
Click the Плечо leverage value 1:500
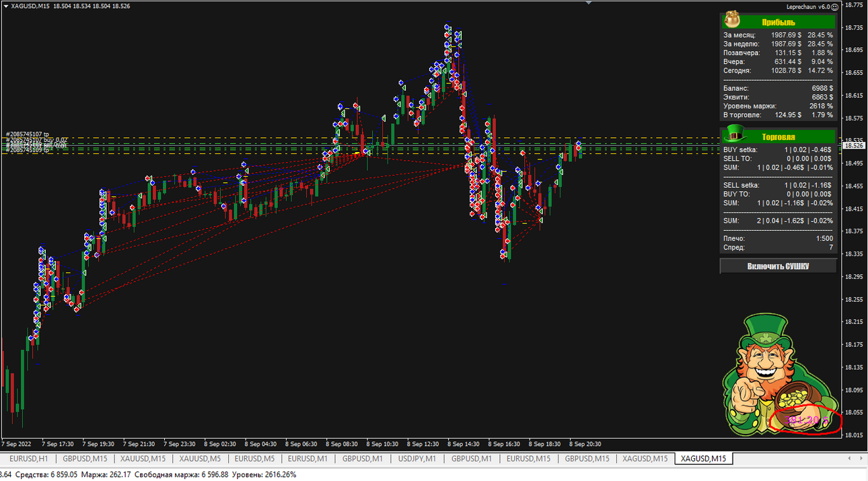(824, 238)
